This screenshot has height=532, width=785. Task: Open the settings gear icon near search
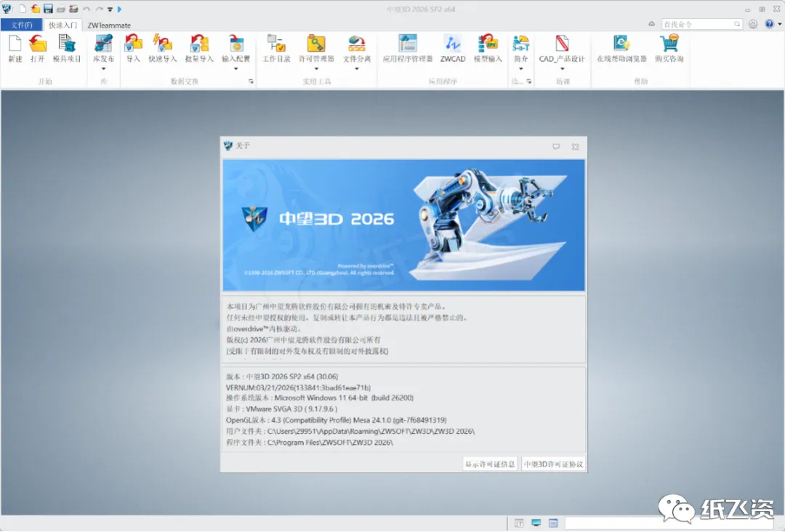[x=753, y=24]
